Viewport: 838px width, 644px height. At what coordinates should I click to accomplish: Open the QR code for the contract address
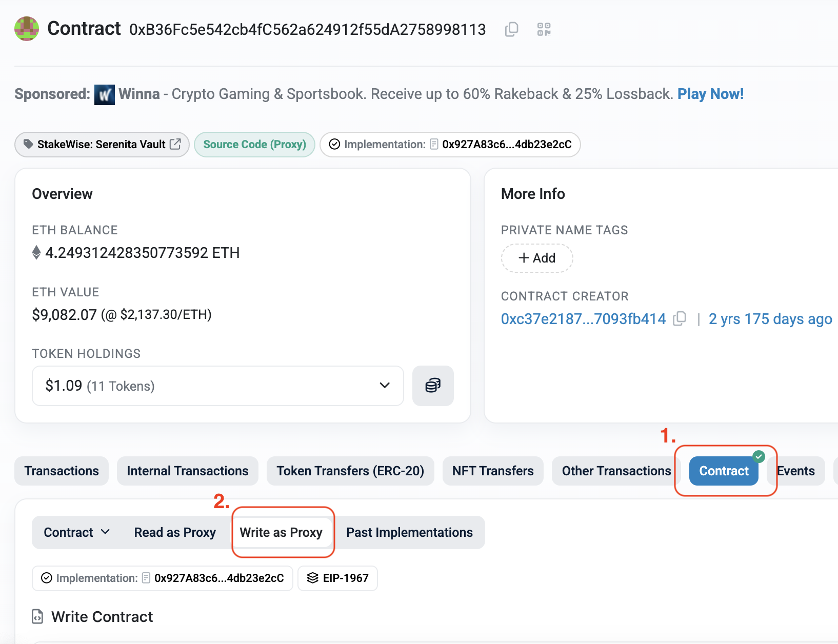click(544, 29)
